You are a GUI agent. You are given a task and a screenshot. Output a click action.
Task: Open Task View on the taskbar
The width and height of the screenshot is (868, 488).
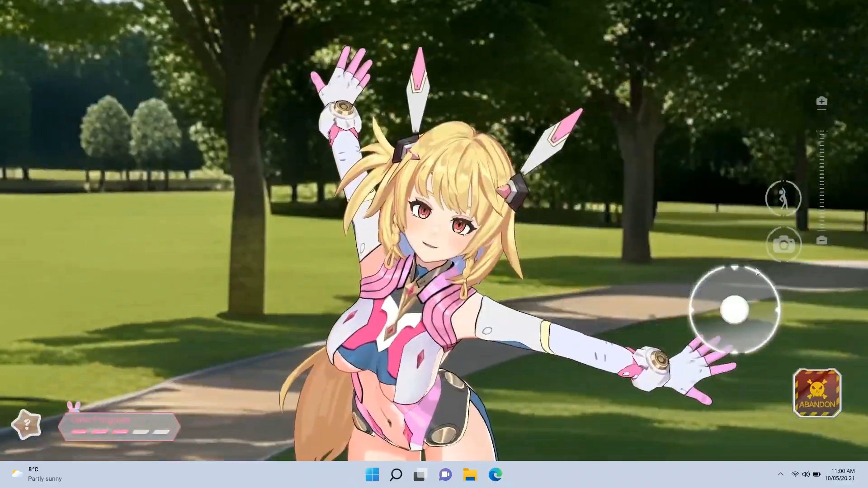pyautogui.click(x=420, y=474)
